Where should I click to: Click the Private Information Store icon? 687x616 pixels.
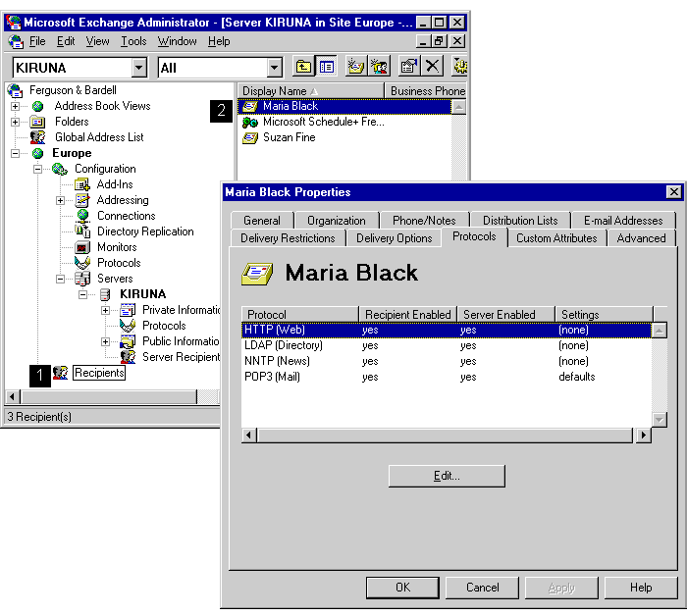tap(128, 310)
